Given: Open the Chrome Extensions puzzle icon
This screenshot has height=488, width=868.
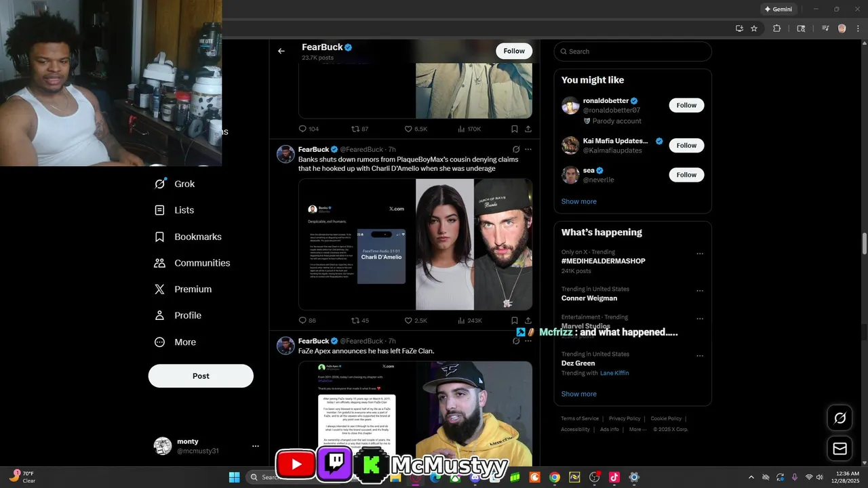Looking at the screenshot, I should [x=777, y=28].
